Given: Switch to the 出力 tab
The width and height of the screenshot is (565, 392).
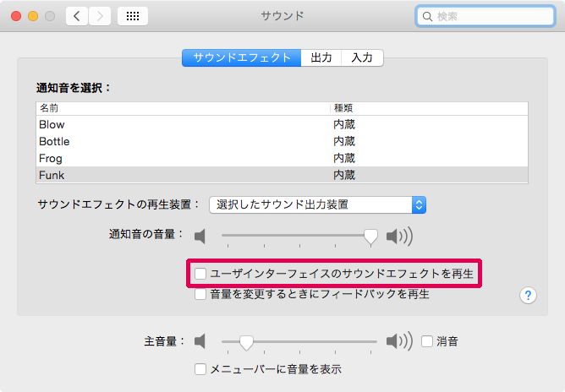Looking at the screenshot, I should point(321,57).
